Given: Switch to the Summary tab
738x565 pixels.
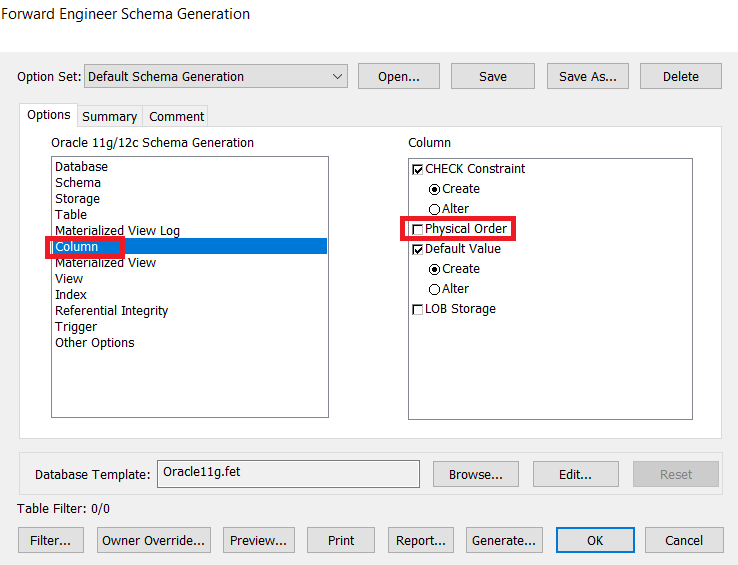Looking at the screenshot, I should point(109,116).
